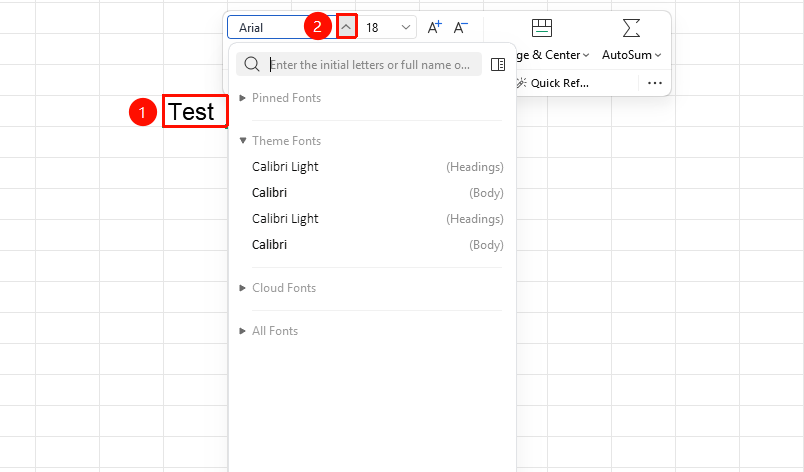Open the Merge & Center dropdown arrow
Screen dimensions: 804x472
[586, 55]
